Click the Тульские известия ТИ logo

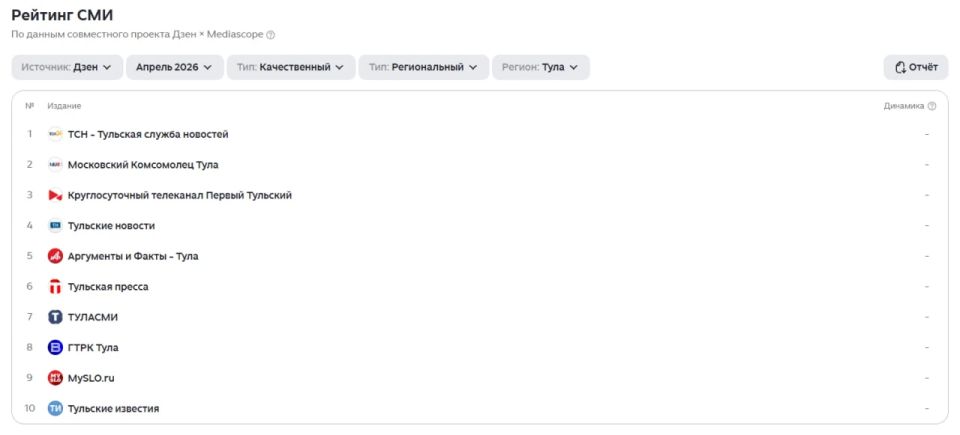pos(55,409)
